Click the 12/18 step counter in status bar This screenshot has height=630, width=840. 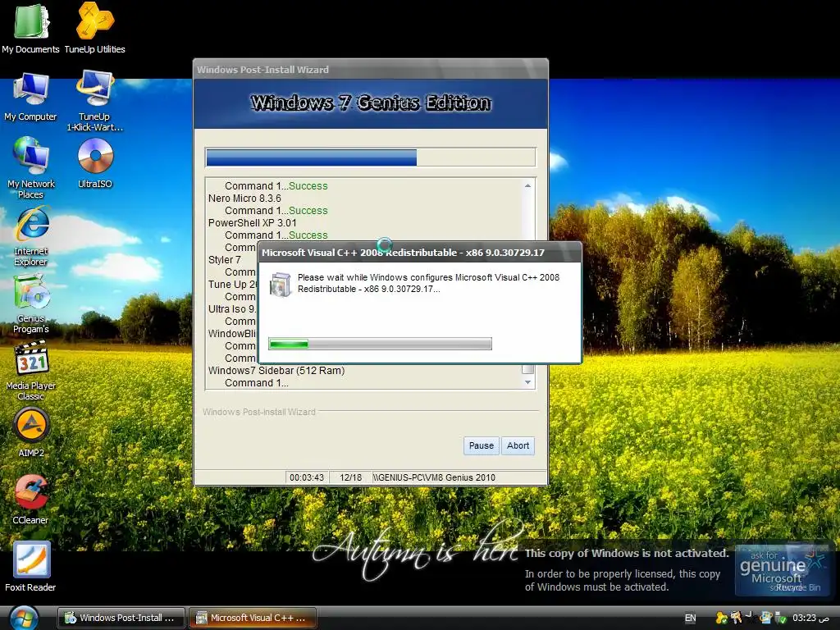[350, 477]
